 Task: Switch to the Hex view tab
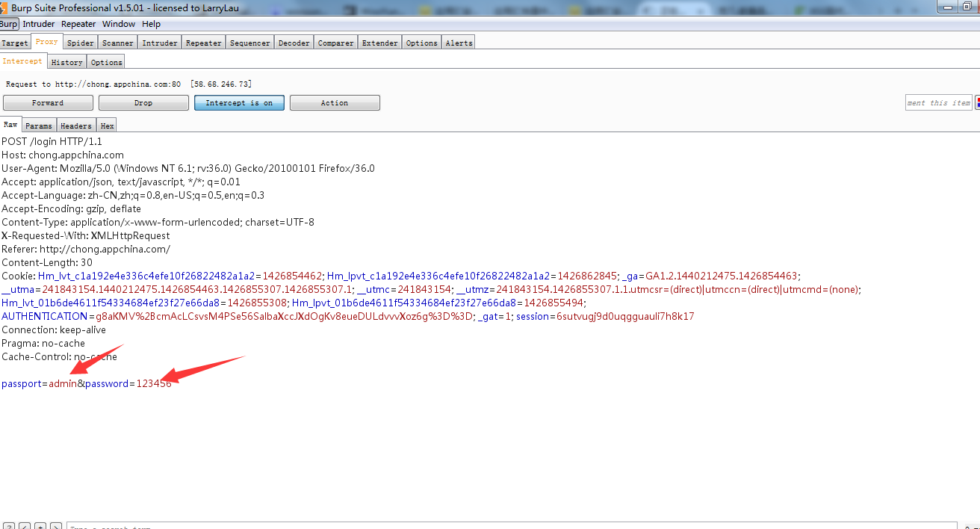pos(108,126)
